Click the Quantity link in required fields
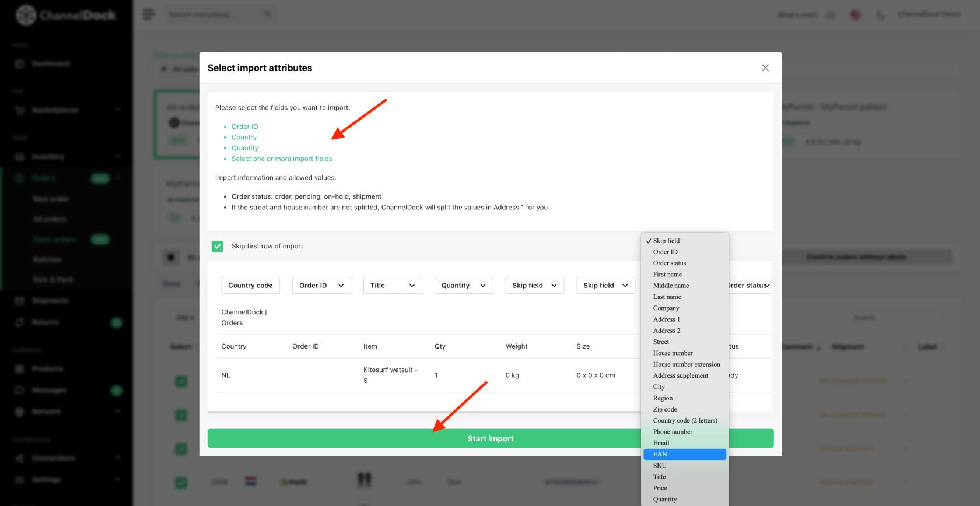Screen dimensions: 980x506 (x=244, y=148)
